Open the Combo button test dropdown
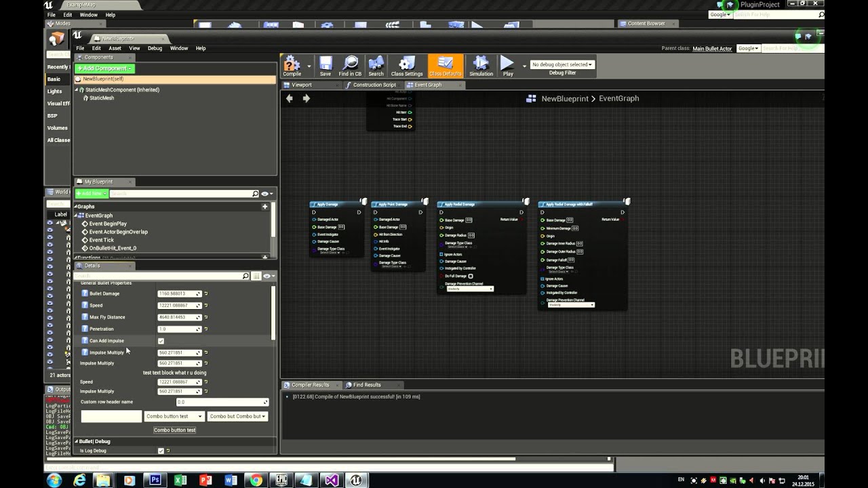 174,416
